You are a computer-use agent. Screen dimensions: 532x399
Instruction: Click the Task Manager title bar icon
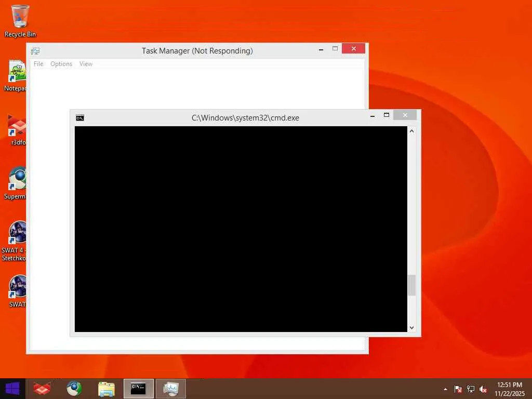pyautogui.click(x=35, y=51)
